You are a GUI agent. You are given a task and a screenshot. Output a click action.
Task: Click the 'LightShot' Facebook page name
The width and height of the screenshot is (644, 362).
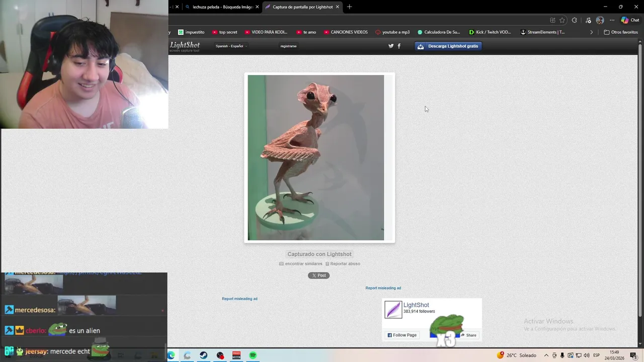pos(416,305)
